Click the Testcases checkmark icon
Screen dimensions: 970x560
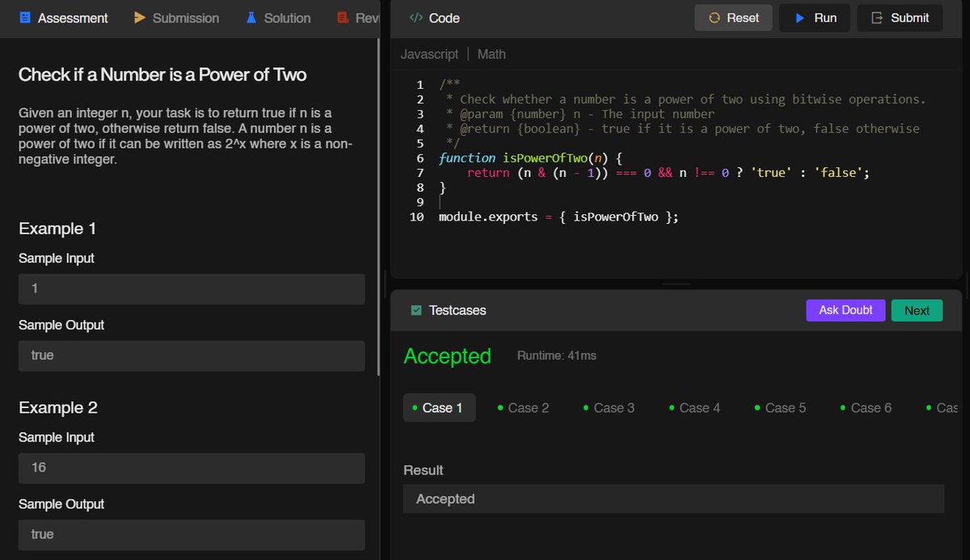pyautogui.click(x=416, y=310)
